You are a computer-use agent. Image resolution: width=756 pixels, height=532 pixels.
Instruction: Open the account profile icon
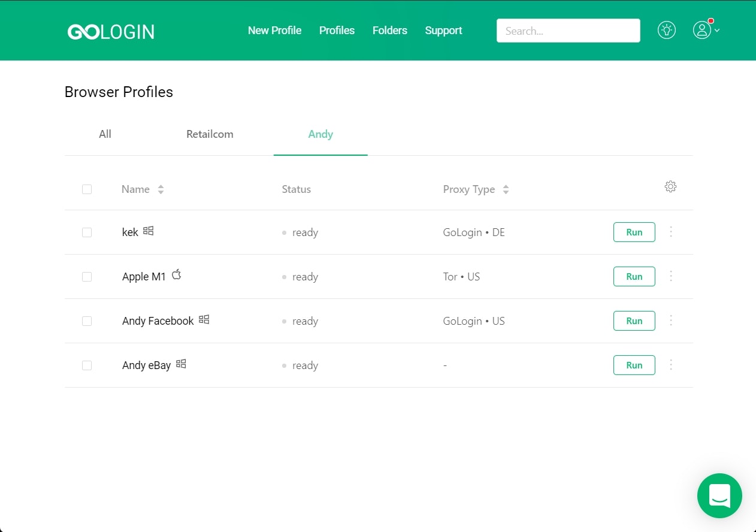pyautogui.click(x=701, y=30)
